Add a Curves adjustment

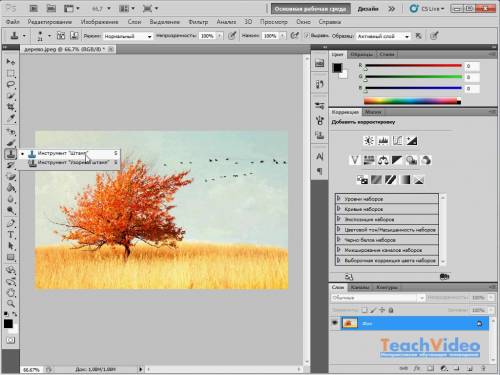(x=397, y=141)
